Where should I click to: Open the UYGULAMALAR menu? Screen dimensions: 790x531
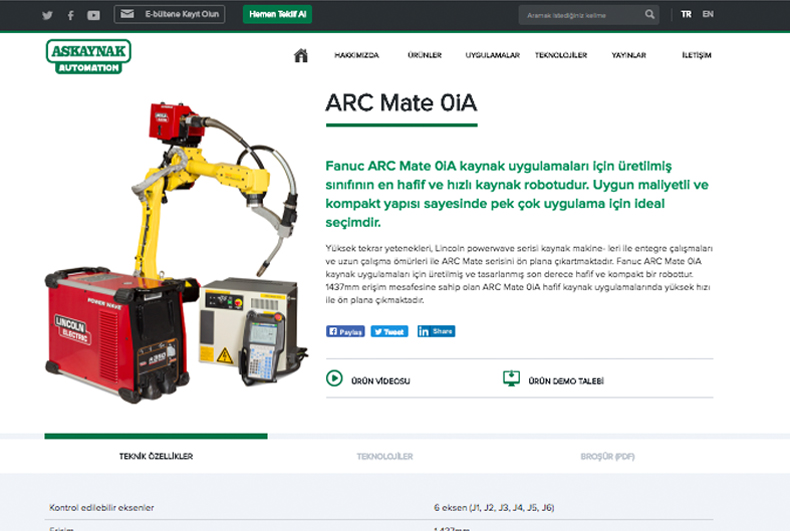pyautogui.click(x=492, y=55)
